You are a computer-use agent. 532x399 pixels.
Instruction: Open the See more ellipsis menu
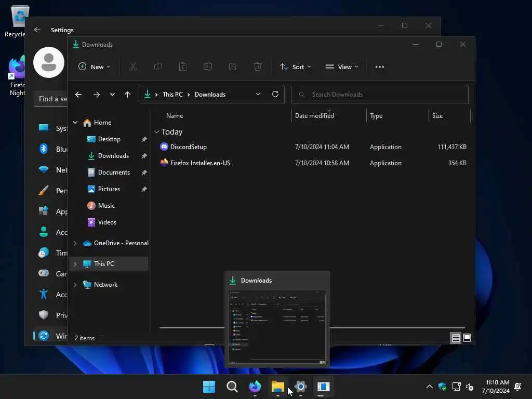380,67
